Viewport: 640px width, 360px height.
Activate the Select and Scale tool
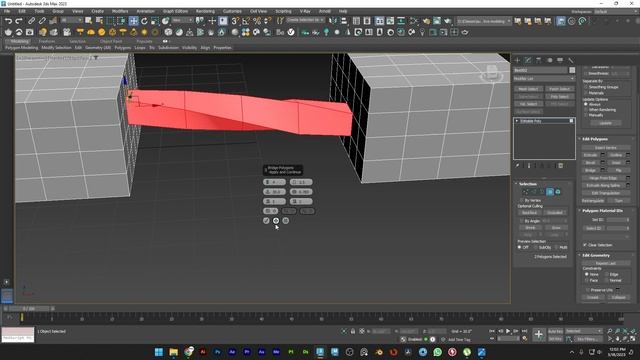155,21
